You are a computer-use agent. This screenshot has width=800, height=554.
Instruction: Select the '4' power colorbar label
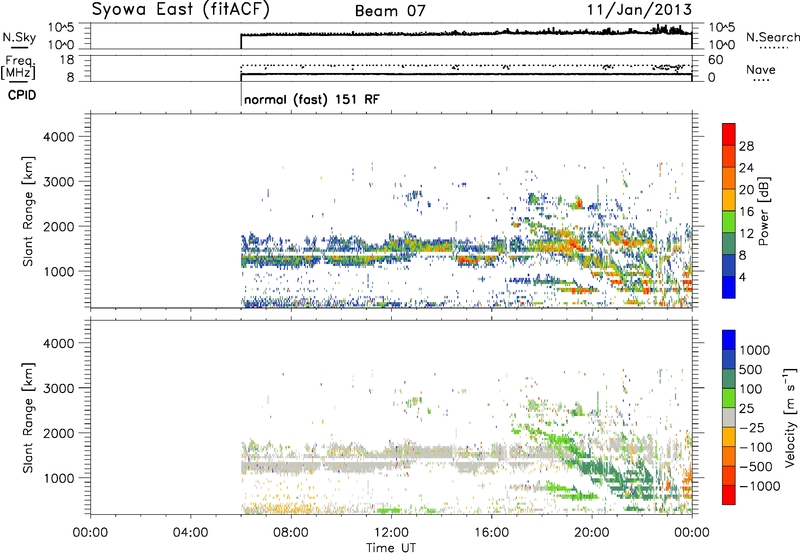[x=742, y=277]
